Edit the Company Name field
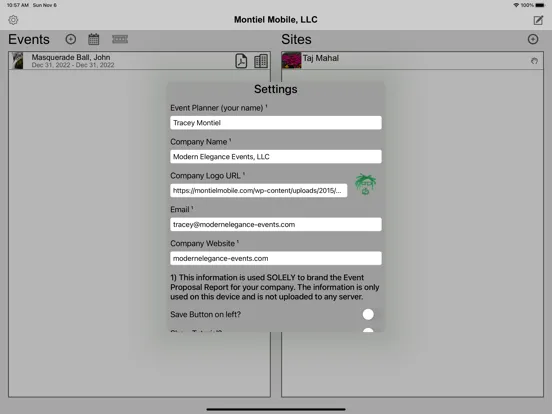This screenshot has width=552, height=414. (x=276, y=157)
